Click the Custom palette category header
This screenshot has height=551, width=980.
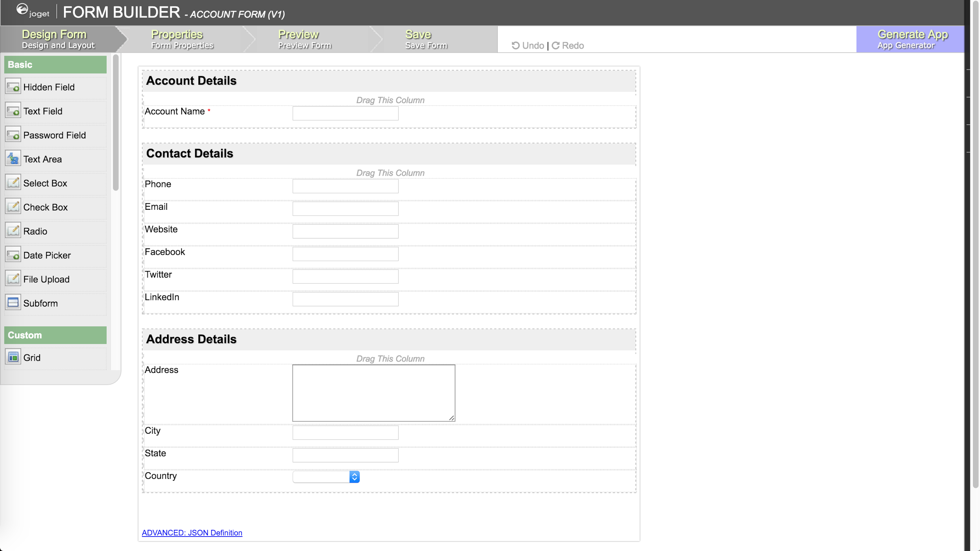(55, 335)
